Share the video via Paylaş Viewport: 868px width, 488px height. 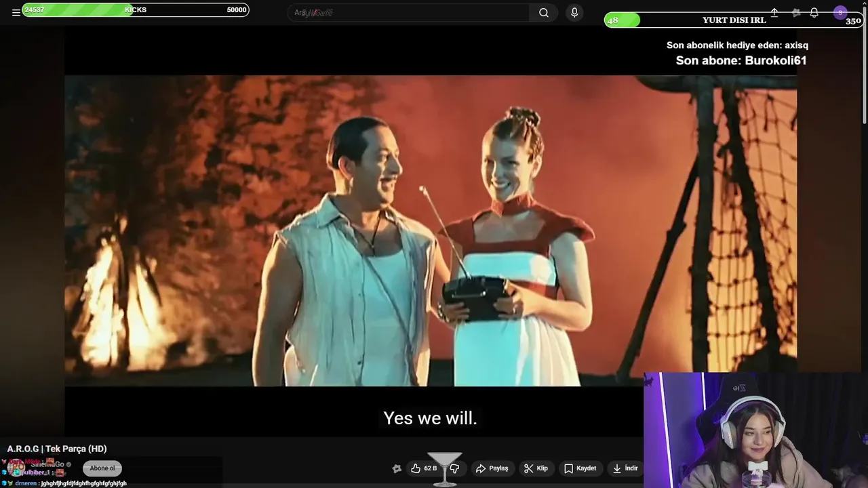pyautogui.click(x=492, y=468)
